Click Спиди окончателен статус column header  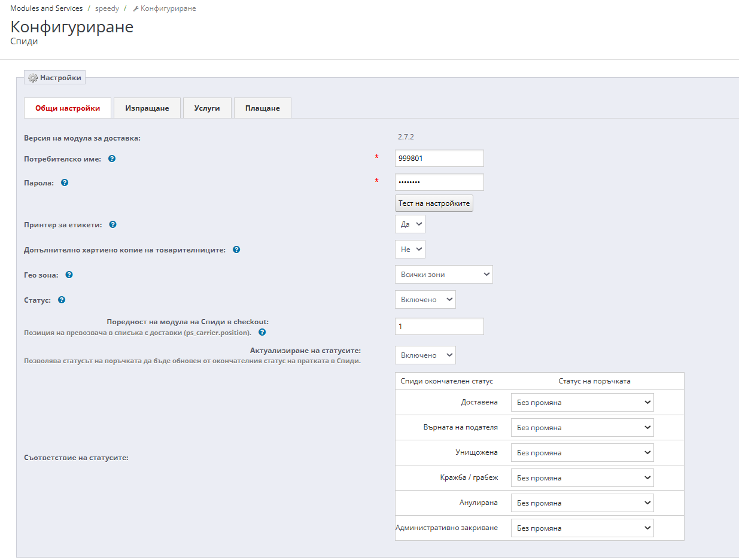pos(447,381)
